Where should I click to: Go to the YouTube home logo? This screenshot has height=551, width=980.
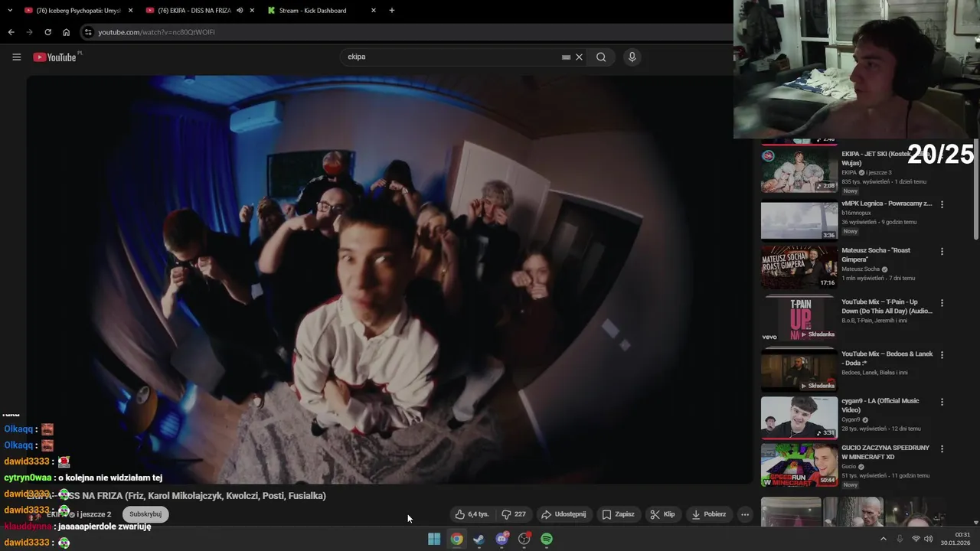coord(55,57)
